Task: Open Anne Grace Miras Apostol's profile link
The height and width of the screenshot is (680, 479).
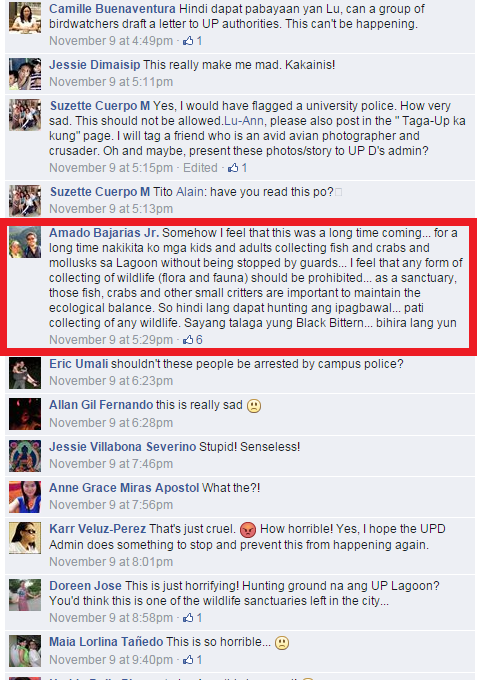Action: [x=124, y=488]
